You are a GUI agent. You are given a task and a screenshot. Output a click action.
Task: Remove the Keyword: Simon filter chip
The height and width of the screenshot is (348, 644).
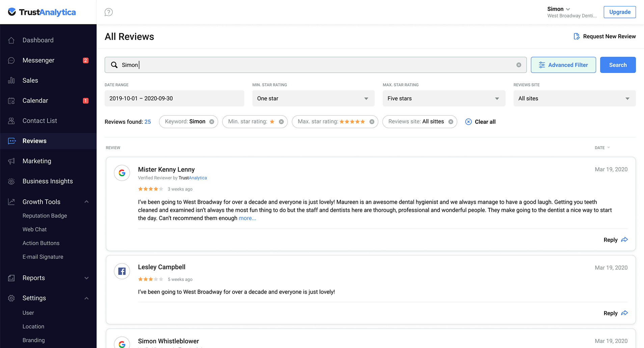tap(212, 122)
